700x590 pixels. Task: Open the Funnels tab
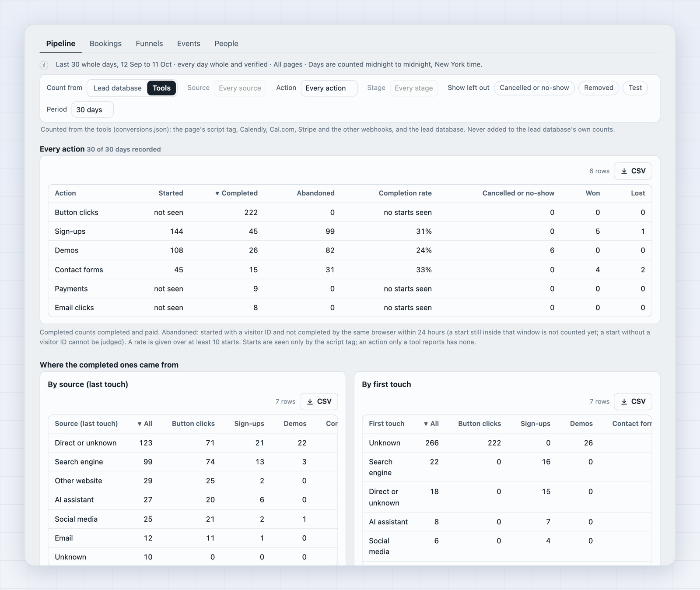click(149, 43)
